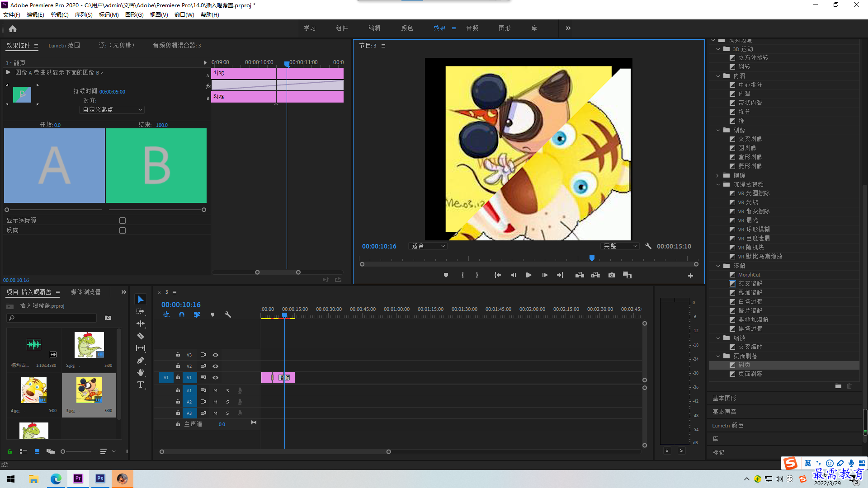868x488 pixels.
Task: Open the 对齐 自定义起点 dropdown
Action: [112, 110]
